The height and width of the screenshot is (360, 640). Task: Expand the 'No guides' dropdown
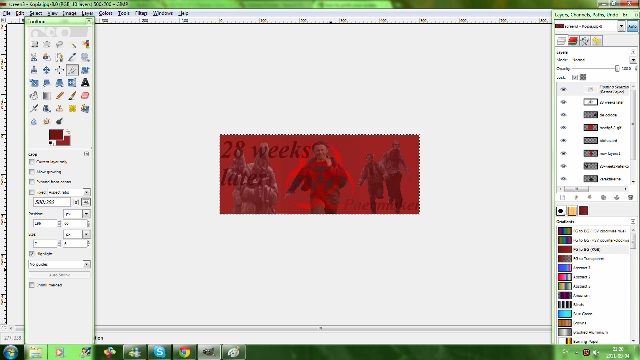59,264
